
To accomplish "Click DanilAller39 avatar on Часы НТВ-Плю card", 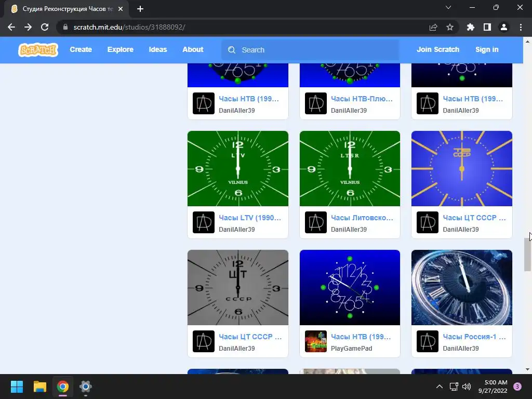I will click(x=316, y=103).
